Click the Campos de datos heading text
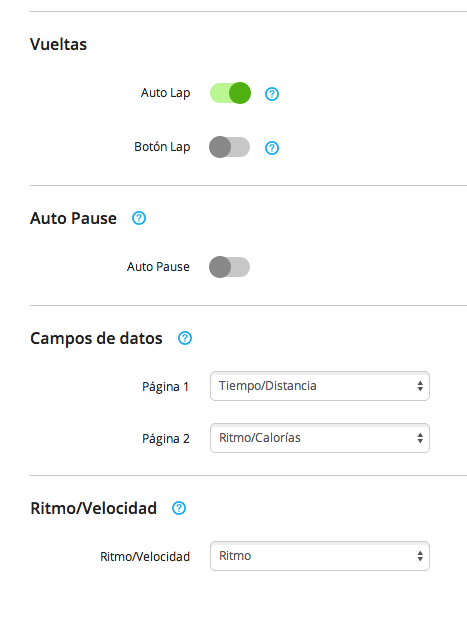 click(x=96, y=338)
